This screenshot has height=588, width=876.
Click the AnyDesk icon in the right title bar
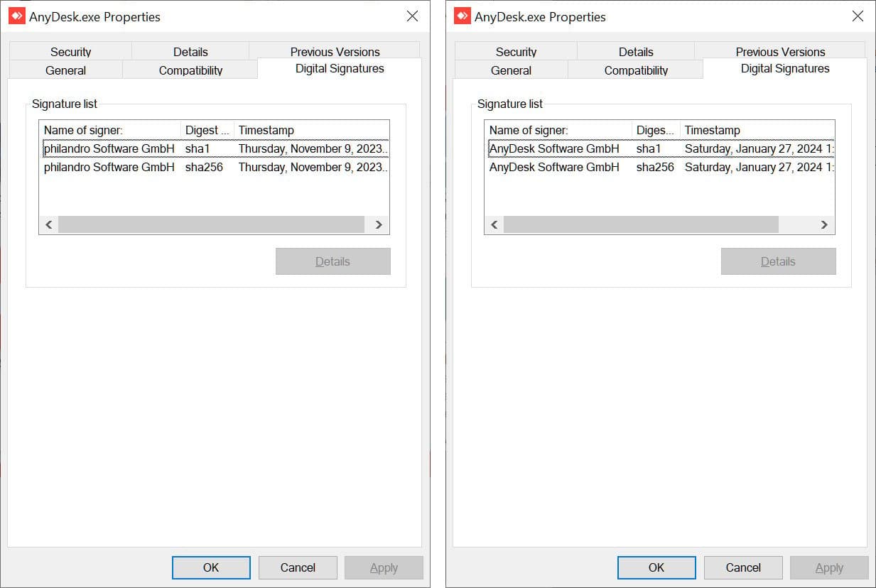point(462,15)
